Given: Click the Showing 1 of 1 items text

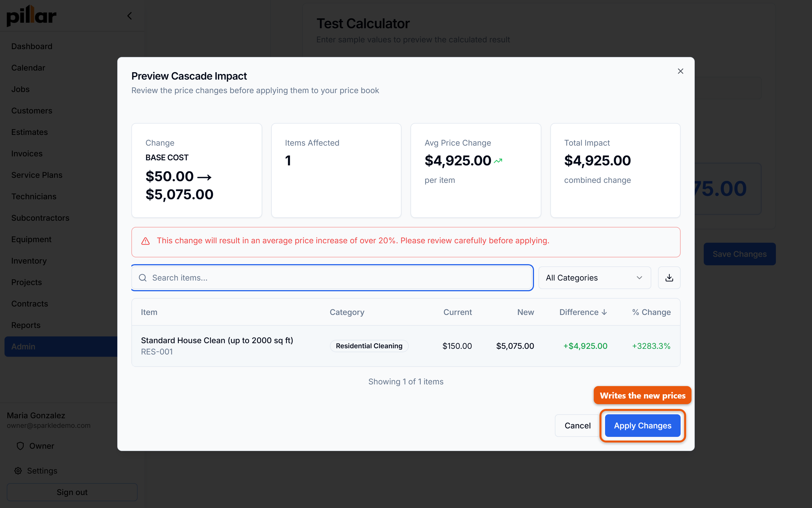Looking at the screenshot, I should (x=406, y=382).
